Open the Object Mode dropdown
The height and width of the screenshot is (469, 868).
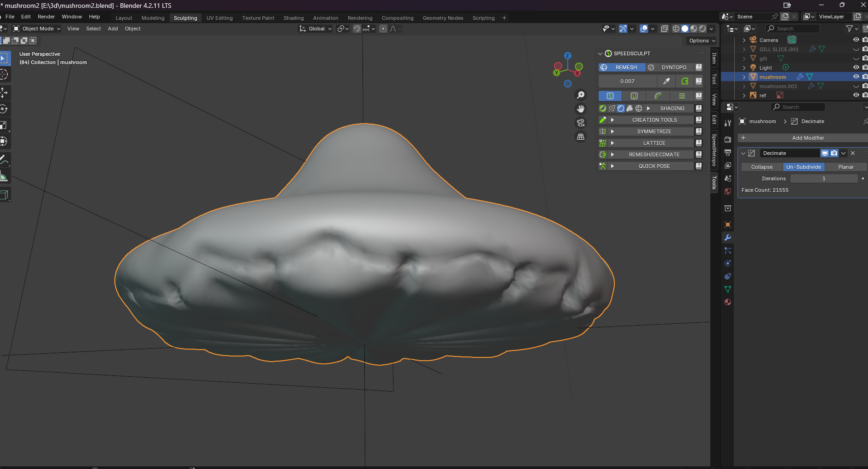(36, 29)
